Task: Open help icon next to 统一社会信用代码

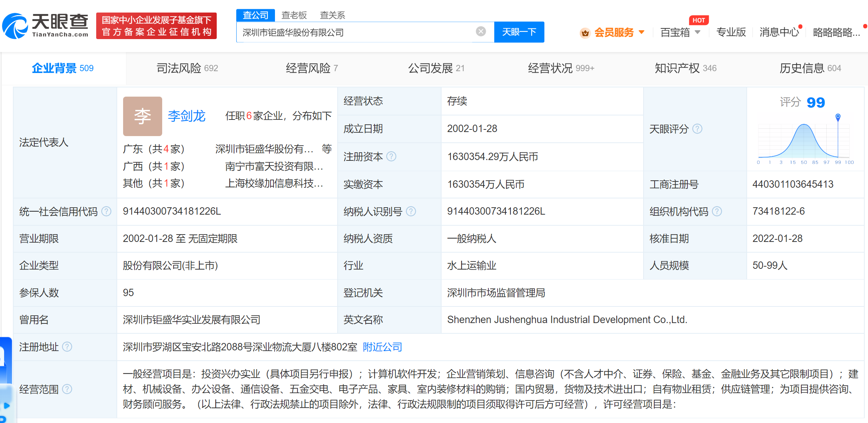Action: pos(106,211)
